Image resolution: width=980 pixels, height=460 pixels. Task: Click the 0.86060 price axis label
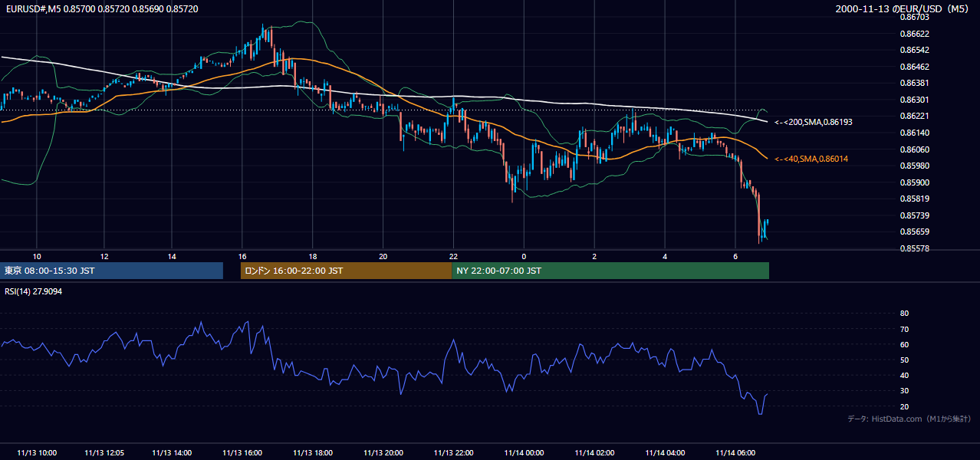914,149
